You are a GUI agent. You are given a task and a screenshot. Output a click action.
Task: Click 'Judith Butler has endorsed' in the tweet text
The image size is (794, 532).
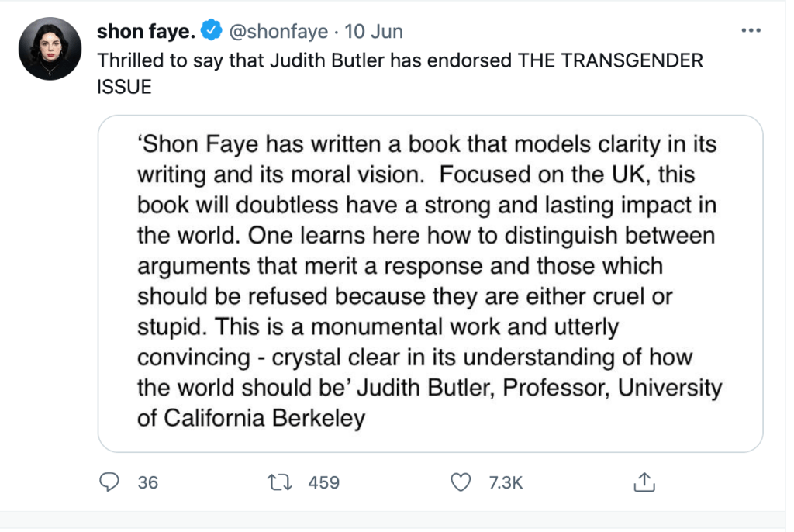pyautogui.click(x=355, y=61)
